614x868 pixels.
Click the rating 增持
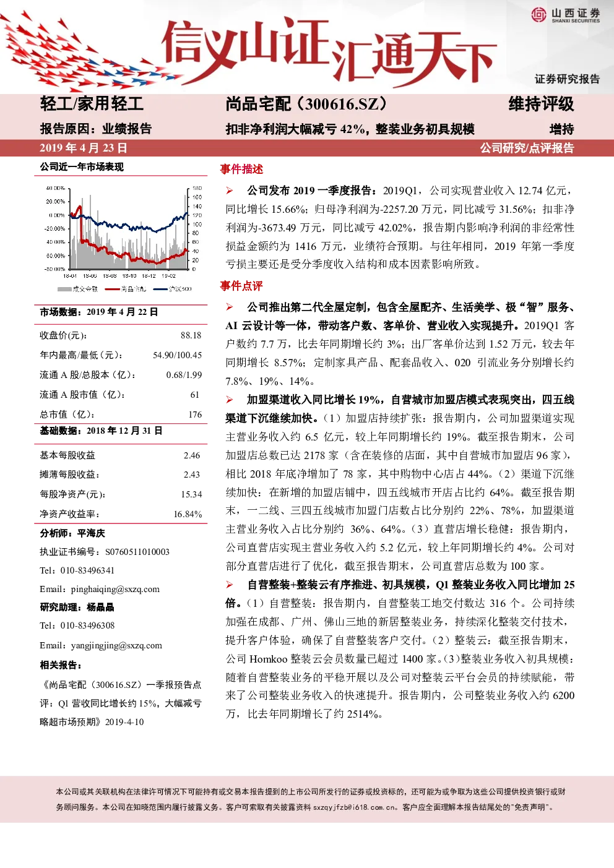pyautogui.click(x=562, y=129)
